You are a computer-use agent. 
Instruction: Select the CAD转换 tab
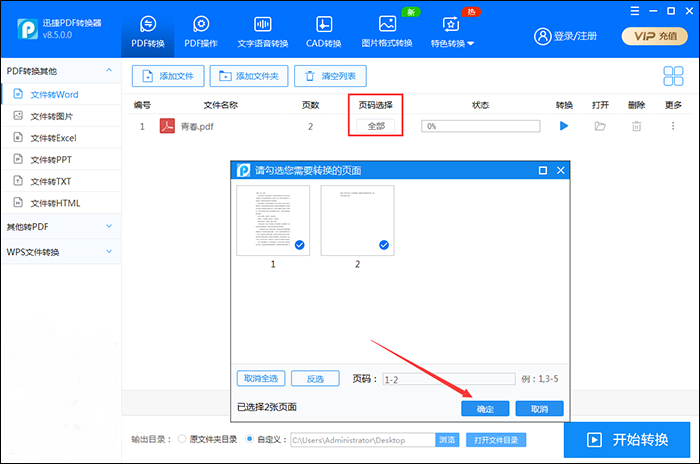pos(324,31)
